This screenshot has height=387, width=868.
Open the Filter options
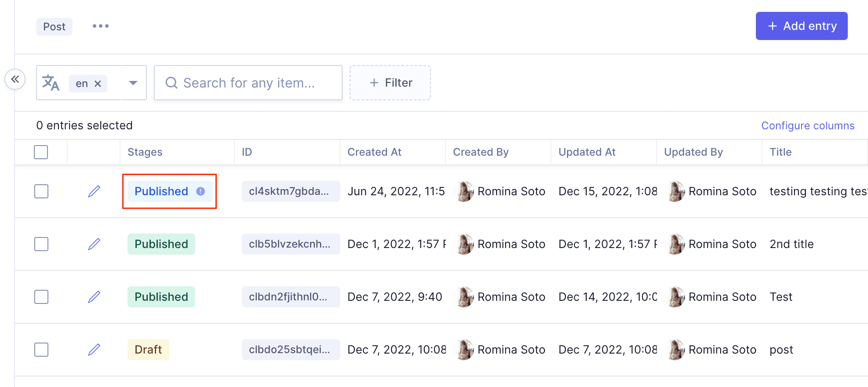click(390, 83)
